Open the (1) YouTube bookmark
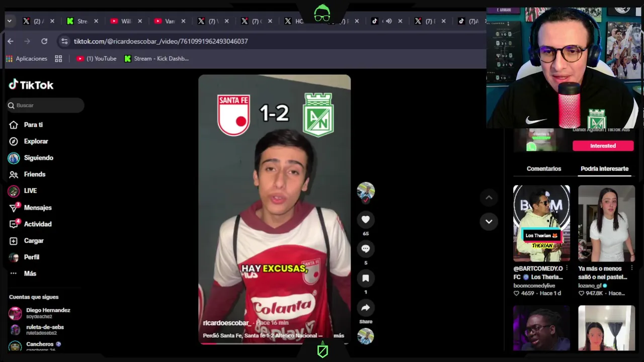This screenshot has height=362, width=644. pyautogui.click(x=97, y=59)
